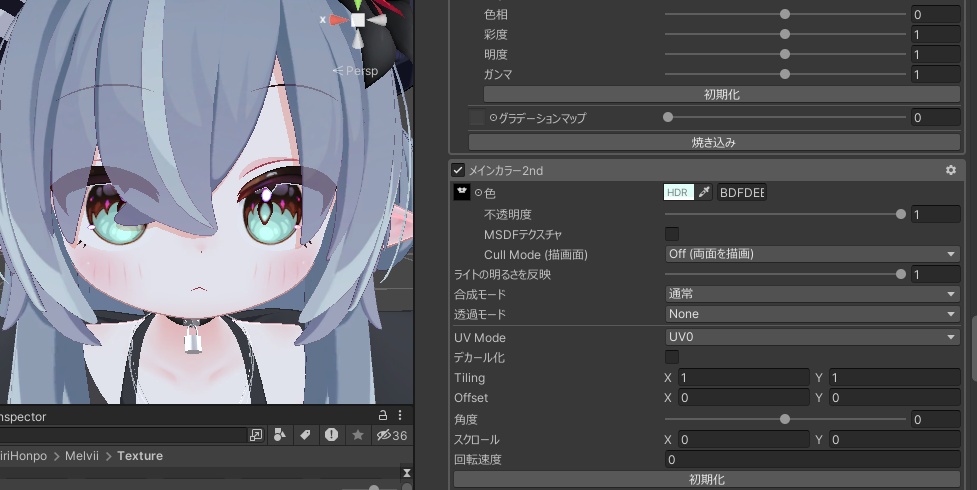
Task: Click the center cube of the scene gizmo
Action: 358,20
